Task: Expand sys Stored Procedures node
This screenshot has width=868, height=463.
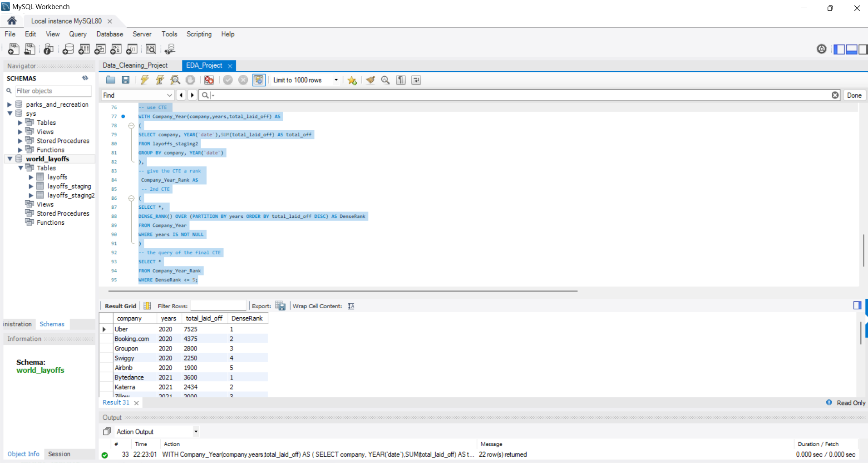Action: pos(20,141)
